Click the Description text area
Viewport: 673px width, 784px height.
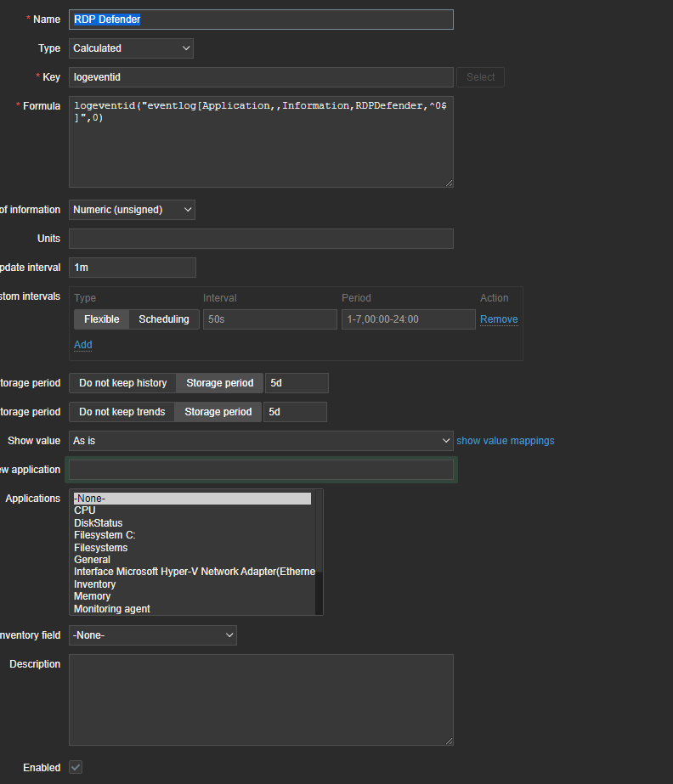click(x=261, y=699)
